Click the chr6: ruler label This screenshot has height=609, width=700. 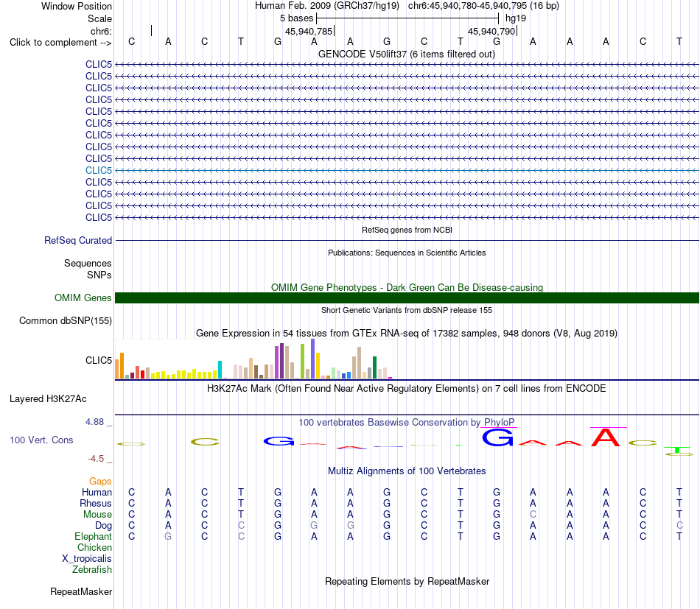point(101,31)
